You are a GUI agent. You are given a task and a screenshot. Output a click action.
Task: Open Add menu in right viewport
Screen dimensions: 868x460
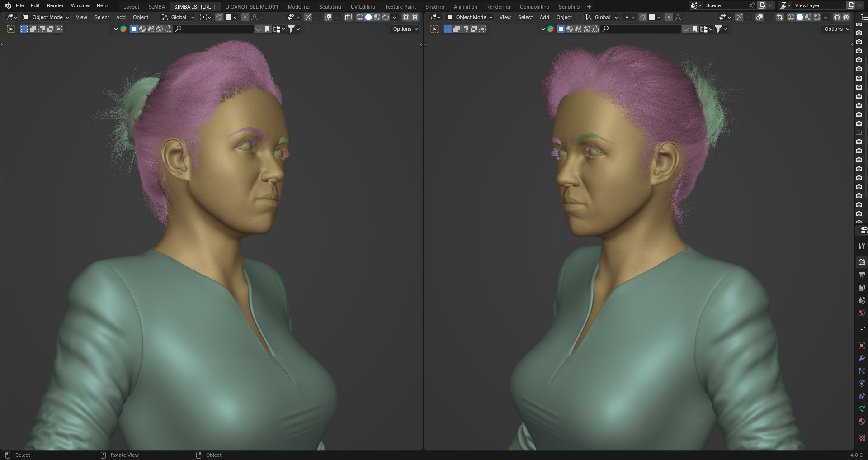544,17
